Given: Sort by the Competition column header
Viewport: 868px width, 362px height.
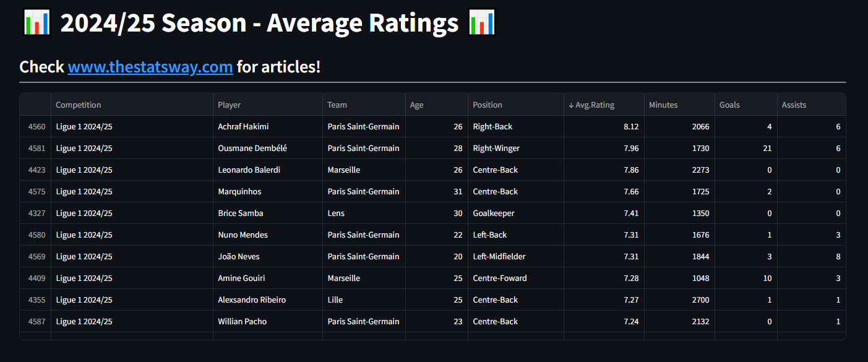Looking at the screenshot, I should [132, 105].
